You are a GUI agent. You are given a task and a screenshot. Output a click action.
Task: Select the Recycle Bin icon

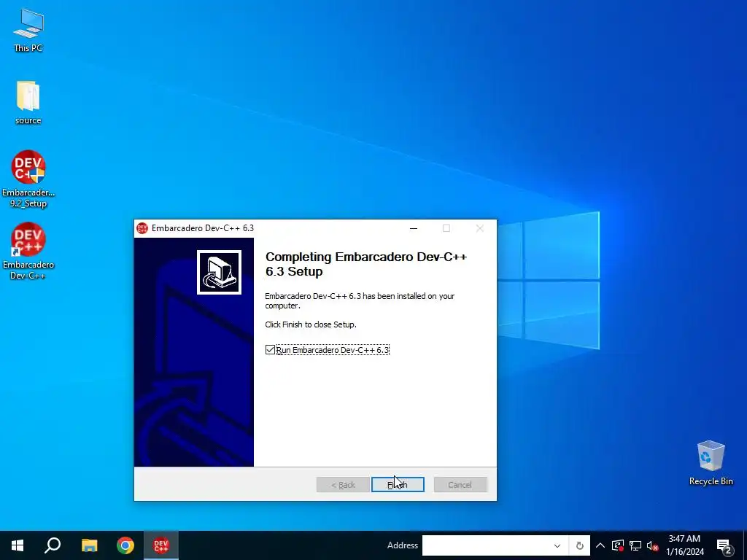tap(711, 463)
